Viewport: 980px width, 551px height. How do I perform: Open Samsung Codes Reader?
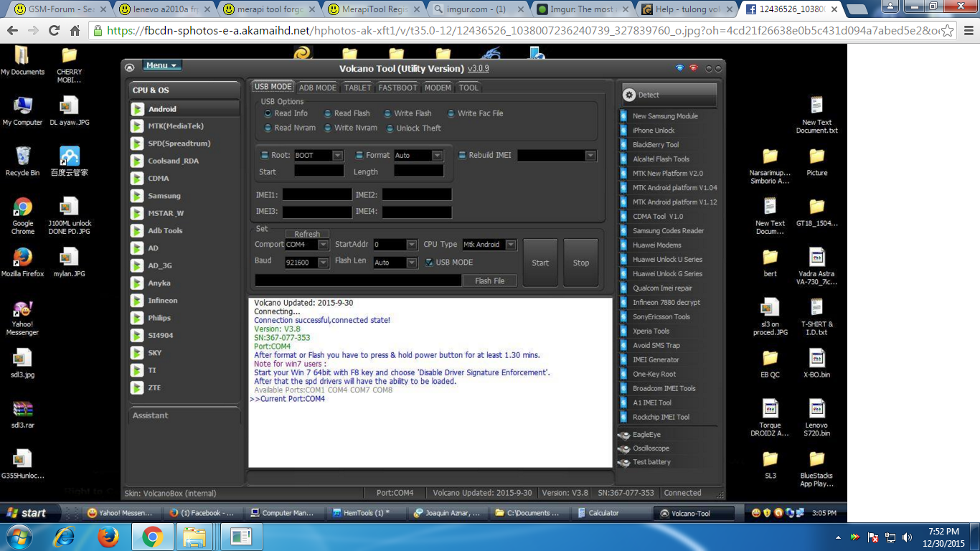pos(667,231)
